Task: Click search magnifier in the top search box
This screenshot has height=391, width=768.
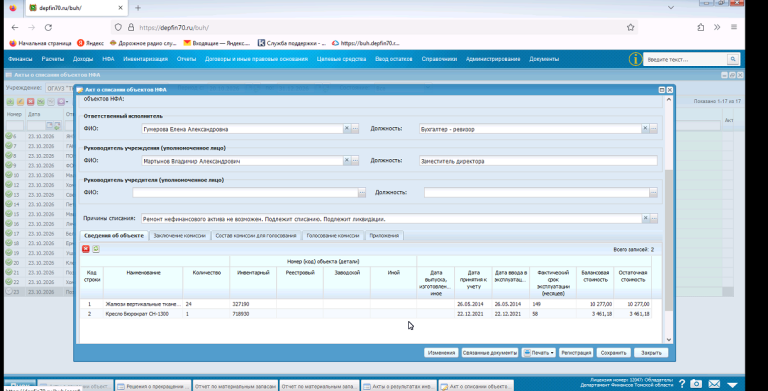Action: tap(733, 59)
